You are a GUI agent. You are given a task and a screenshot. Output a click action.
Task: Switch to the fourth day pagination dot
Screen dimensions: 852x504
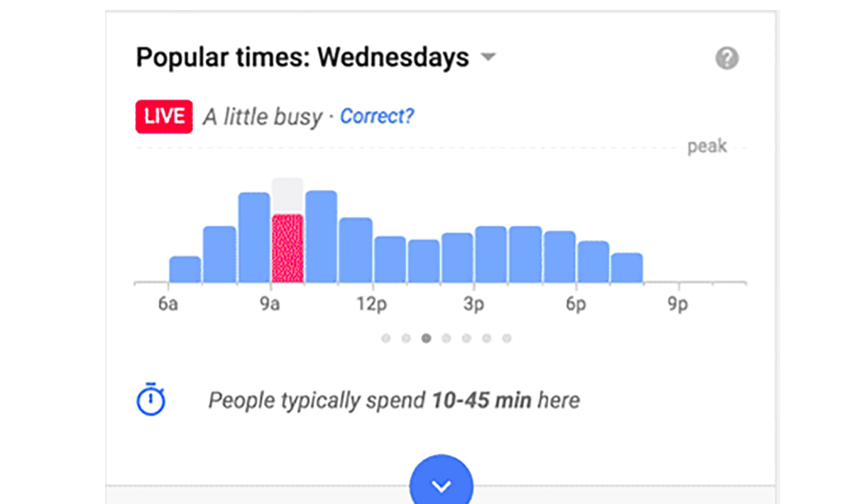click(446, 339)
